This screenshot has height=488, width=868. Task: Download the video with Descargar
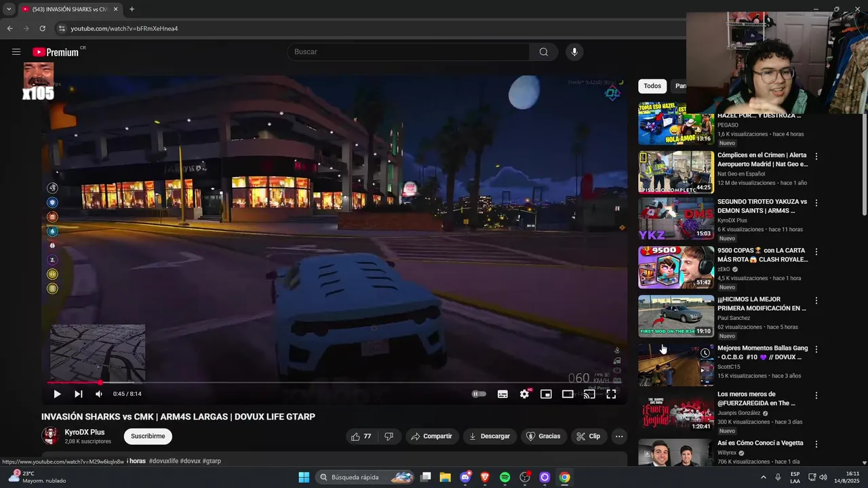click(490, 436)
